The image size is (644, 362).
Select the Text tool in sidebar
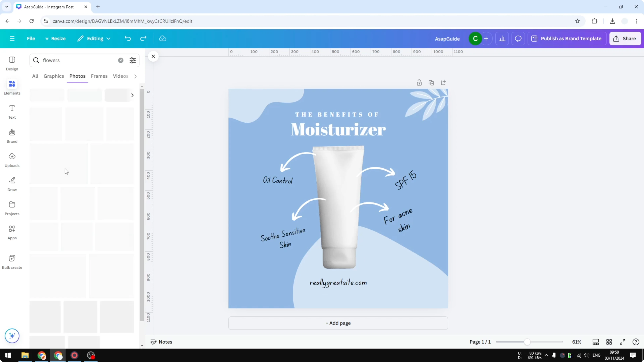[x=12, y=111]
